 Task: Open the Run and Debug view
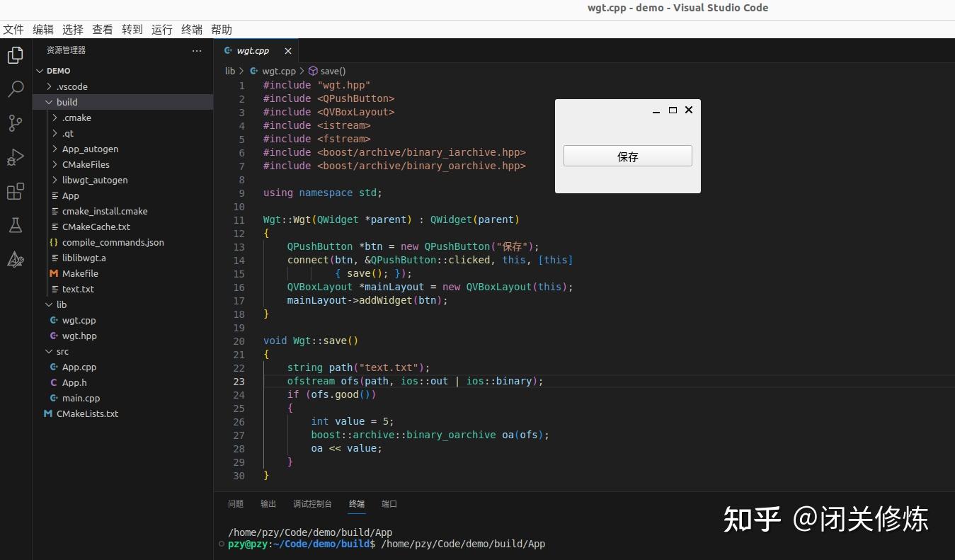pos(15,157)
